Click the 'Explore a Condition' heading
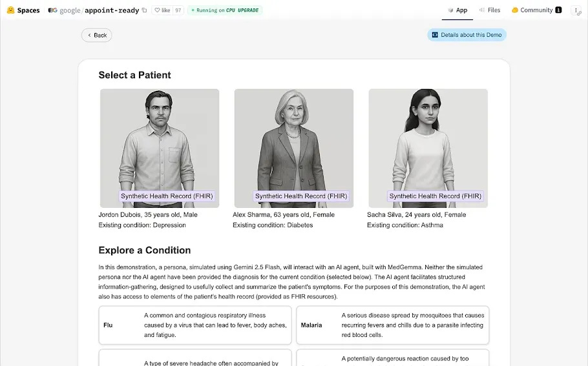This screenshot has height=366, width=588. click(x=144, y=250)
